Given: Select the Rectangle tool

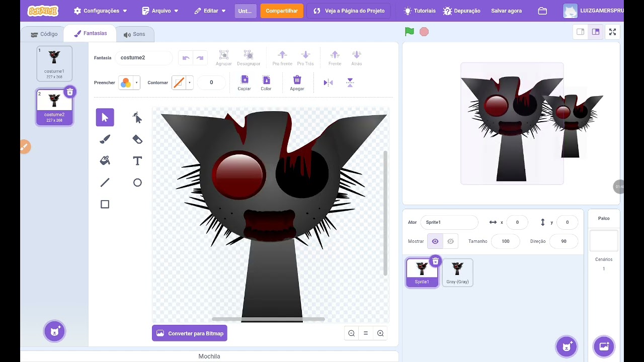Looking at the screenshot, I should (x=105, y=204).
